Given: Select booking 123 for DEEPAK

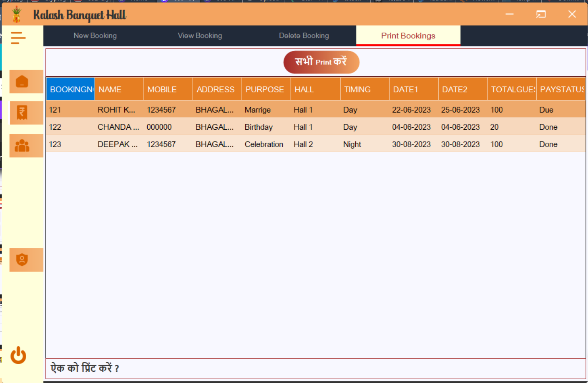Looking at the screenshot, I should click(250, 144).
